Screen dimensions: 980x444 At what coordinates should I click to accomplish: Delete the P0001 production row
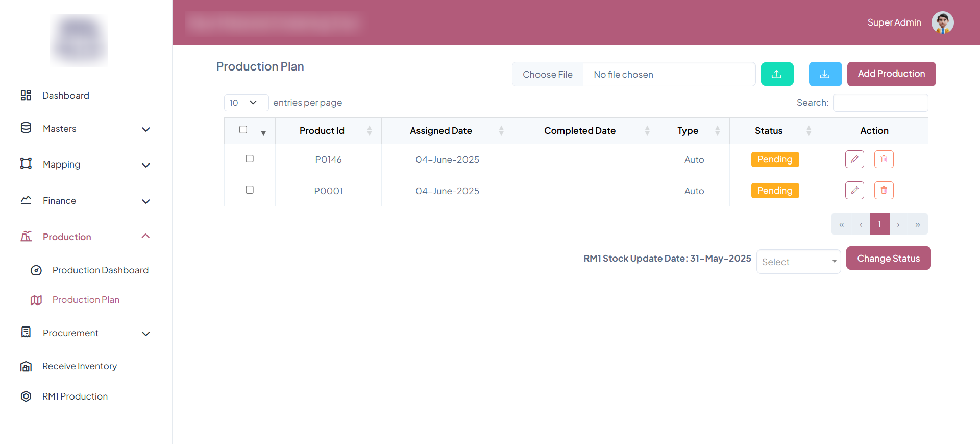tap(884, 191)
